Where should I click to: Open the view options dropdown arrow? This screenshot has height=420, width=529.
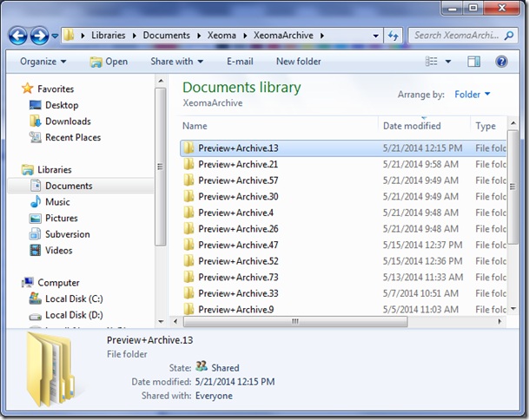448,62
